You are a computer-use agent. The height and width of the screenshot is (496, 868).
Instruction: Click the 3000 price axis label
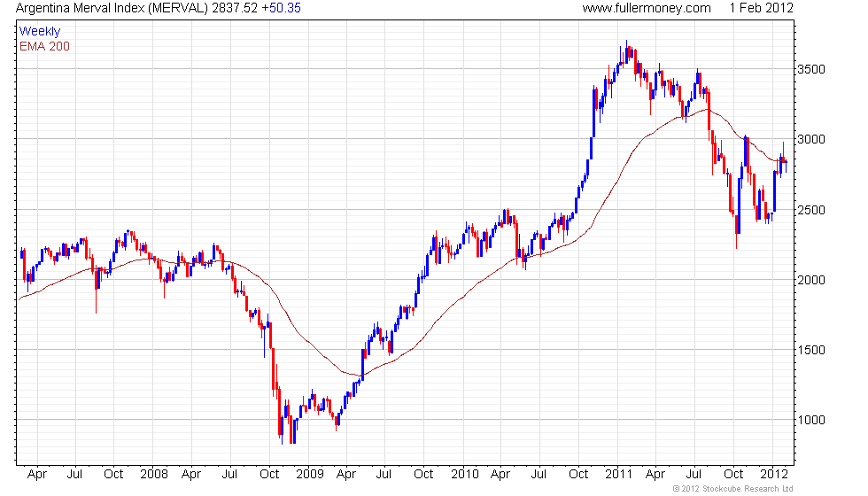point(811,139)
